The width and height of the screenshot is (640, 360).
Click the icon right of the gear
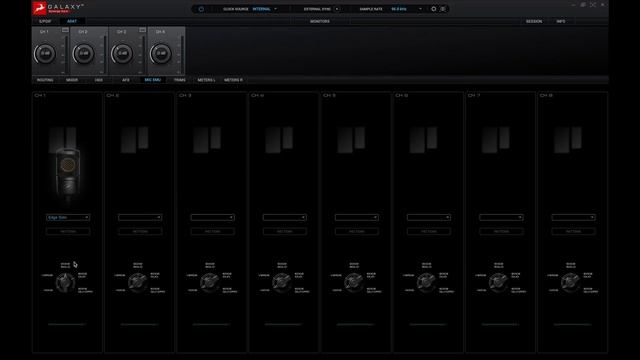[443, 9]
